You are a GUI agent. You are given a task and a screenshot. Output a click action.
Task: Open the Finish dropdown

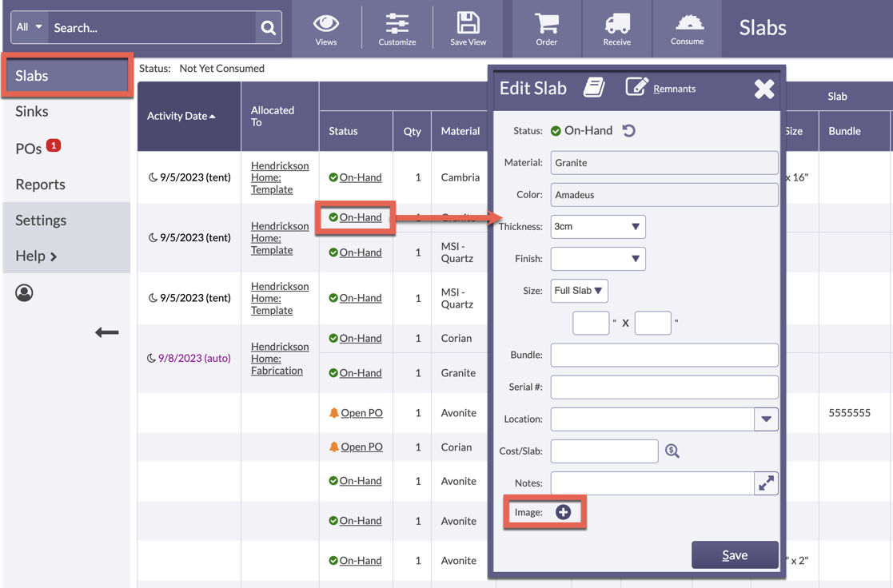tap(597, 259)
